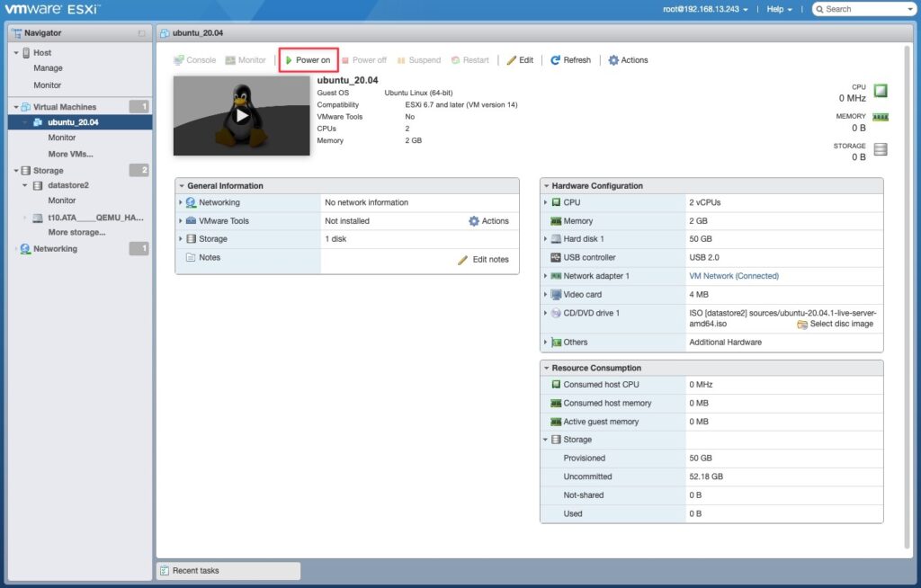Click the Active guest memory icon
This screenshot has width=921, height=588.
(x=556, y=422)
